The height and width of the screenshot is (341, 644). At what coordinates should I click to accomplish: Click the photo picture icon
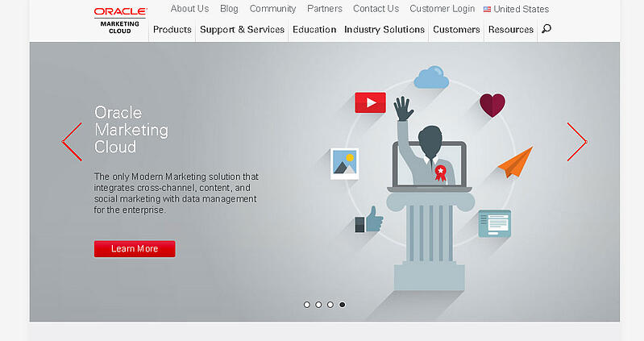point(345,164)
